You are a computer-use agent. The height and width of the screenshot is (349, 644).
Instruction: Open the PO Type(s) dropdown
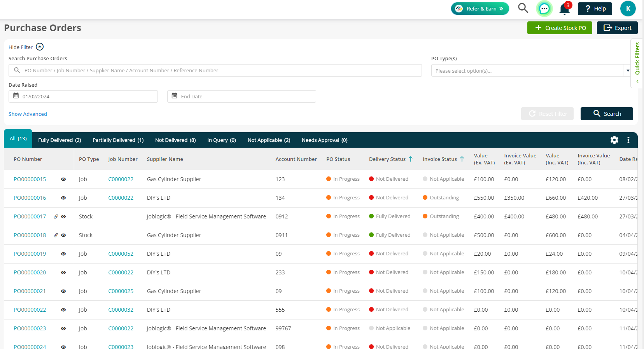tap(531, 70)
